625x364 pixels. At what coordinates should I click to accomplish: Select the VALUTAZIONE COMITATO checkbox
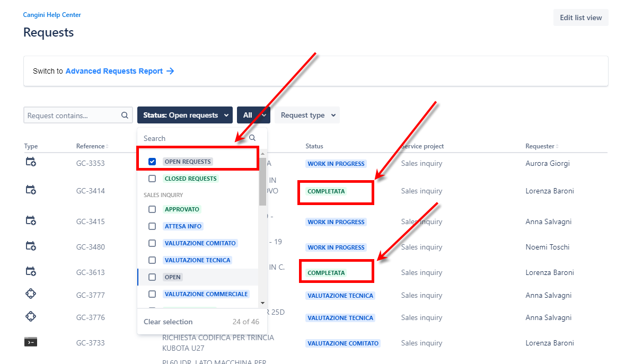152,243
